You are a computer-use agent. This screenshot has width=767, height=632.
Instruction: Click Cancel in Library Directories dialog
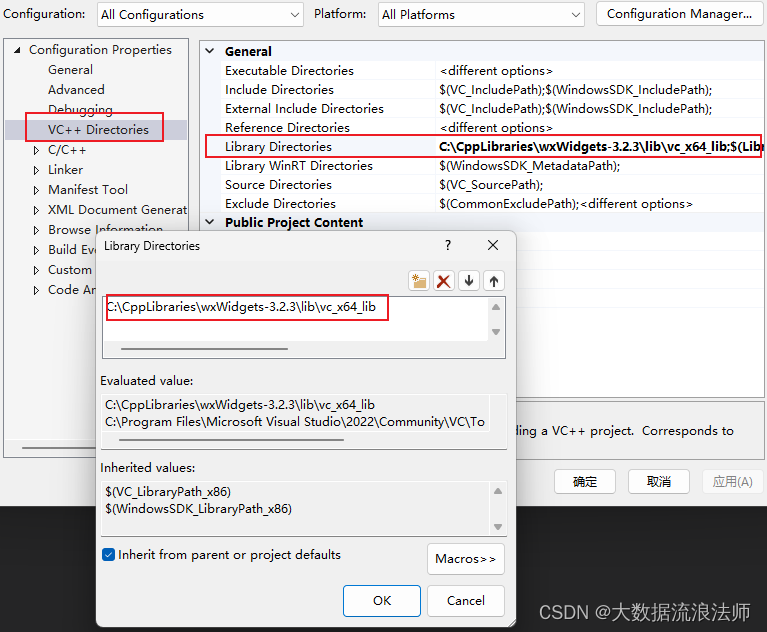pyautogui.click(x=466, y=601)
